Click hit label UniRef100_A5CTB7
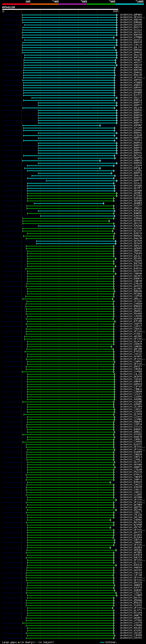146x644 pixels. [x=131, y=527]
